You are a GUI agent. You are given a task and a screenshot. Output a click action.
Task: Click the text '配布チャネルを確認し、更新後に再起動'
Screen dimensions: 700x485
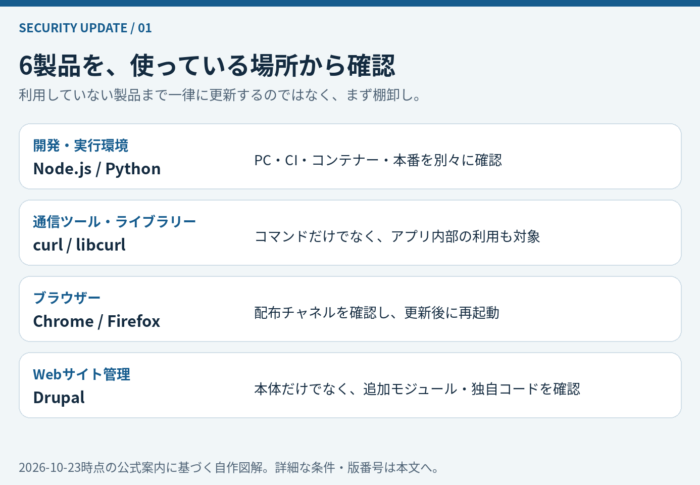[377, 313]
